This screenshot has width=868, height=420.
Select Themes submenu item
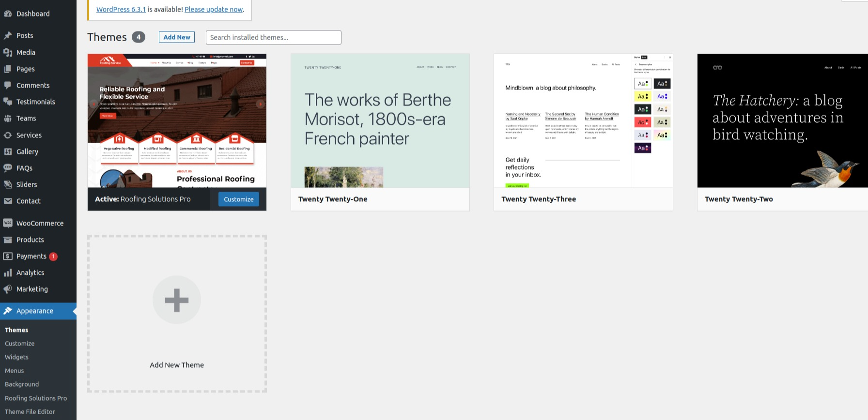click(16, 330)
